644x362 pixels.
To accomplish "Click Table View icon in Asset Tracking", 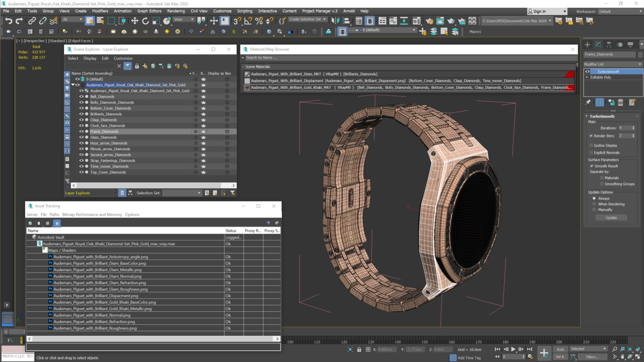I will [x=57, y=223].
